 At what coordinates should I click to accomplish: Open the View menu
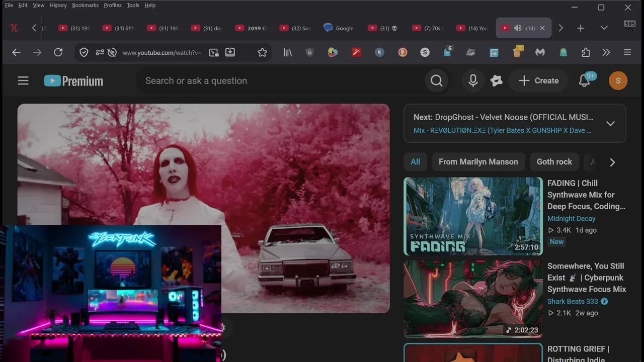tap(39, 5)
